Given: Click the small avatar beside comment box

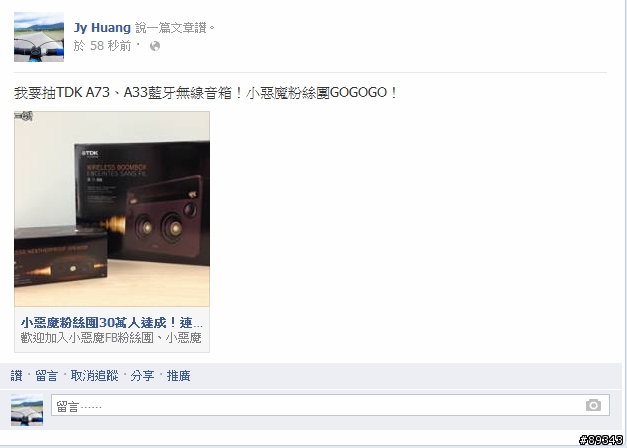Looking at the screenshot, I should click(27, 410).
